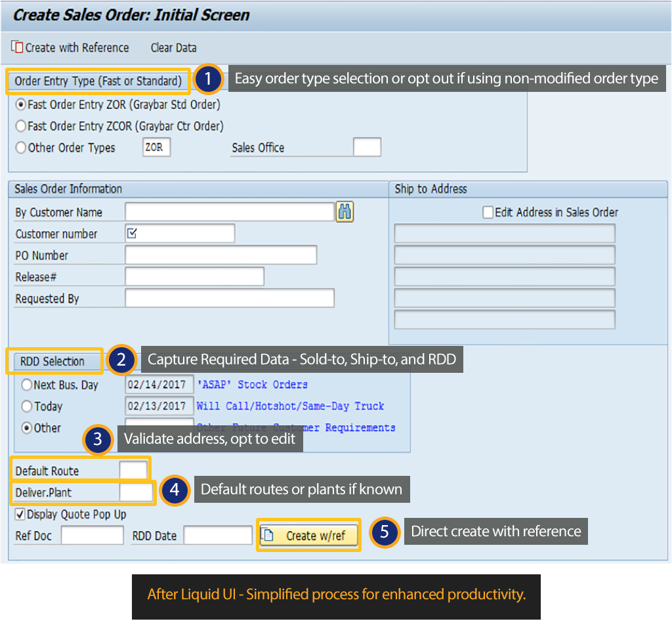Select Fast Order Entry ZOR radio button
This screenshot has height=638, width=672.
coord(22,104)
